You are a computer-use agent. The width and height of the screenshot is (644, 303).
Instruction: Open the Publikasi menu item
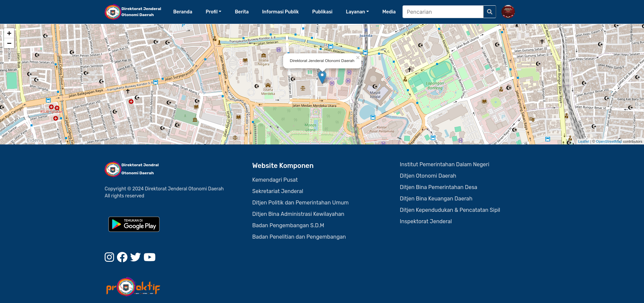[x=322, y=12]
